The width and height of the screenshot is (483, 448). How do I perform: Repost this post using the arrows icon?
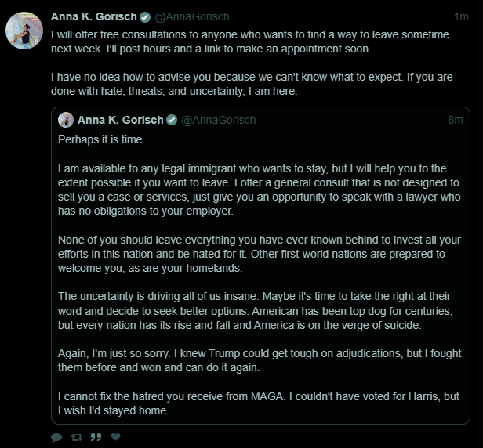pos(76,437)
